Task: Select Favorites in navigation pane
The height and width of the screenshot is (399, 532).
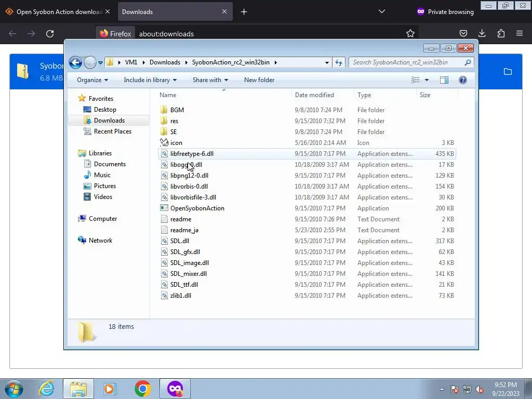Action: (101, 98)
